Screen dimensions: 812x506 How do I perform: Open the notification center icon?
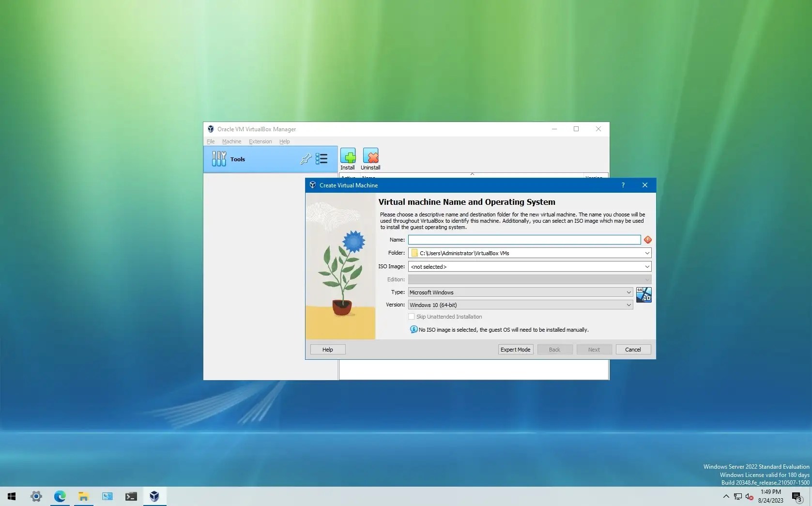tap(797, 496)
